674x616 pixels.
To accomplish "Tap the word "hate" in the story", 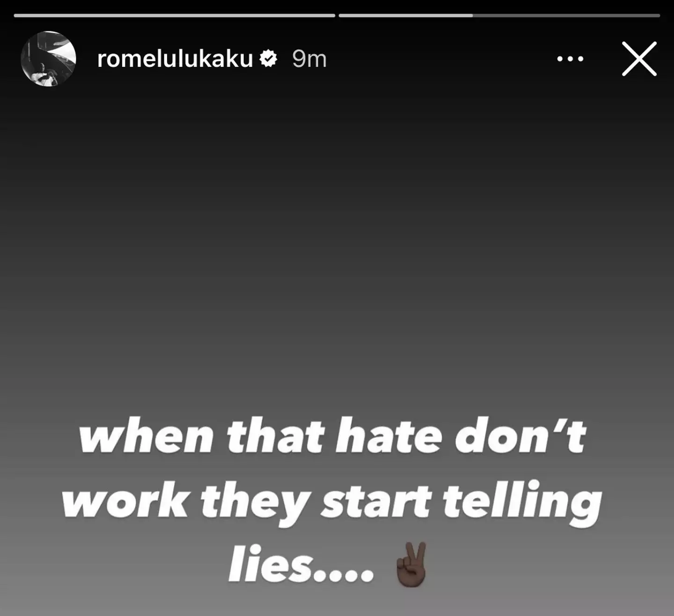I will click(x=389, y=437).
